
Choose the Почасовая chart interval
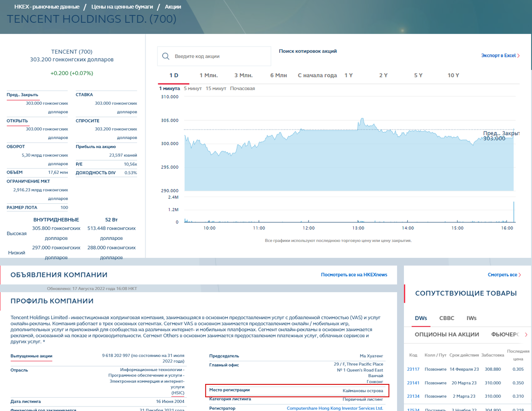(243, 88)
